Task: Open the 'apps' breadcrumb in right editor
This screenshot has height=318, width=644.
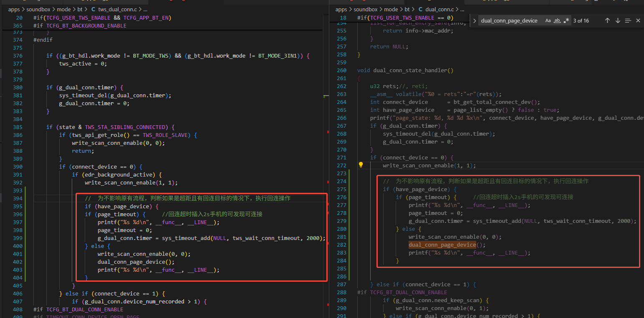Action: (341, 9)
